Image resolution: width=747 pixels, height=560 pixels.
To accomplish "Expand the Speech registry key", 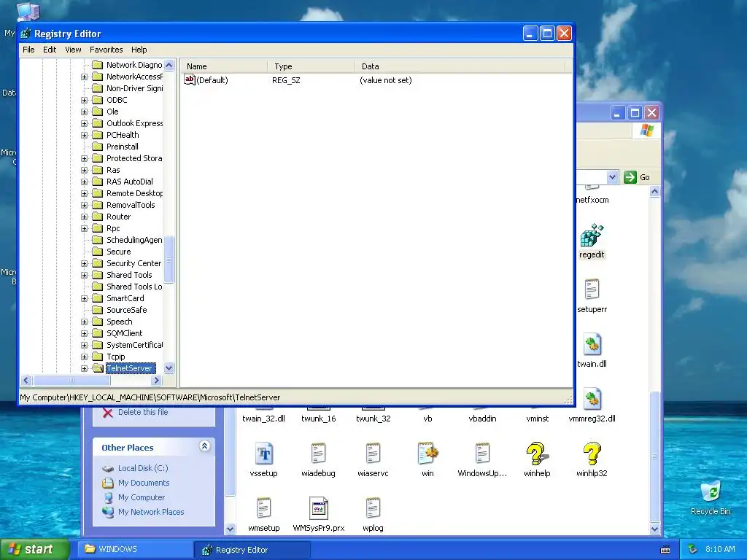I will 85,322.
